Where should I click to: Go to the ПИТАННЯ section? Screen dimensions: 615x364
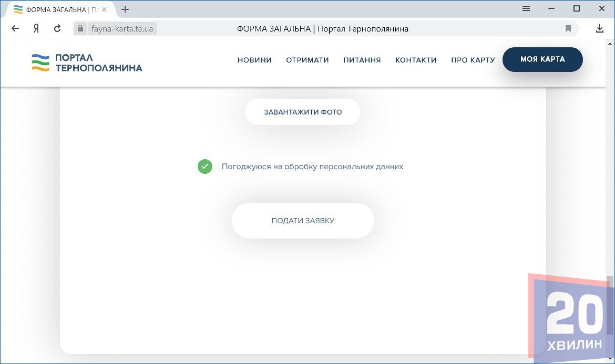pos(362,60)
